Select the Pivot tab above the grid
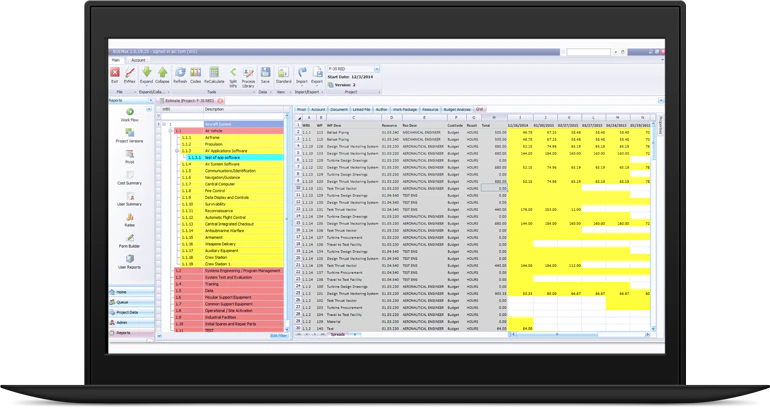Screen dimensions: 770x408 click(x=302, y=109)
